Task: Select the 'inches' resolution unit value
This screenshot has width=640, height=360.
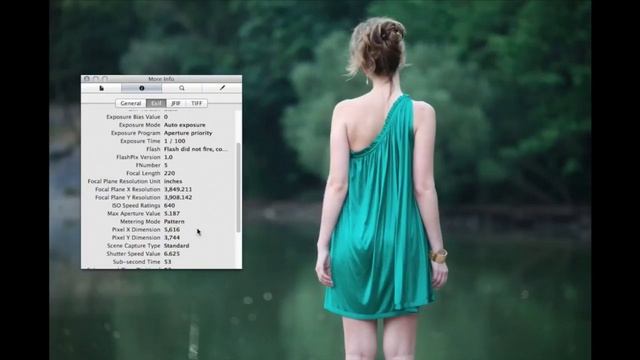Action: tap(173, 181)
